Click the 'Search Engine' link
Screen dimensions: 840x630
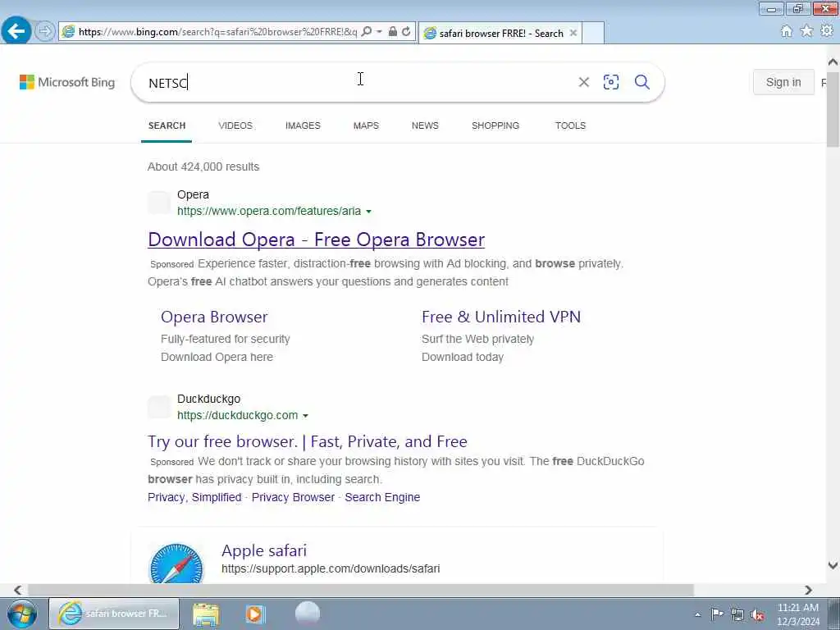tap(382, 497)
